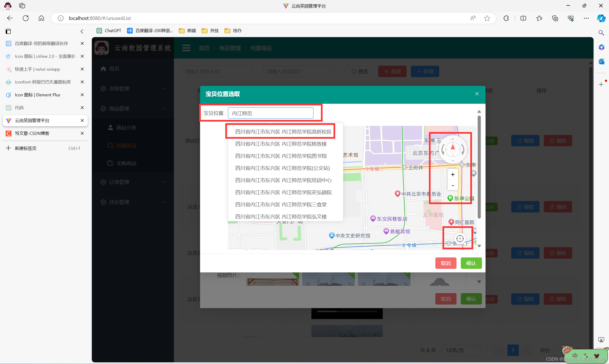Screen dimensions: 609x364
Task: Click the plus icon in the sidebar
Action: (x=601, y=85)
